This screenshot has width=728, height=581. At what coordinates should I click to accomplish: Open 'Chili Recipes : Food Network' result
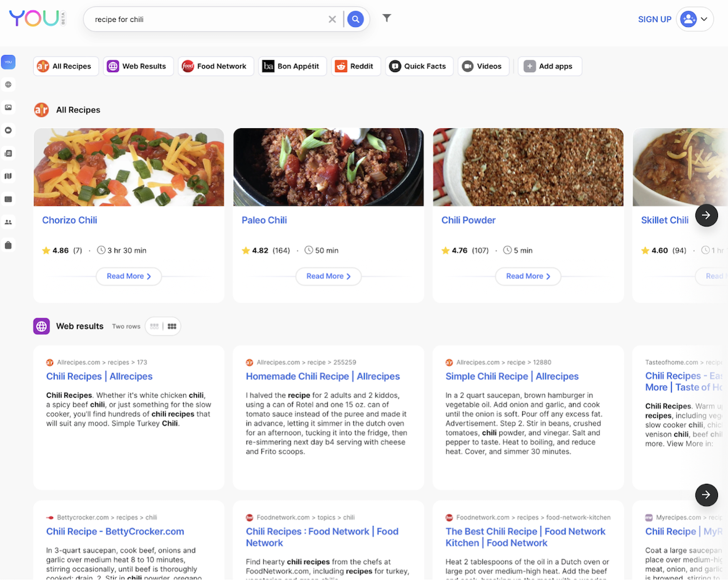tap(322, 537)
